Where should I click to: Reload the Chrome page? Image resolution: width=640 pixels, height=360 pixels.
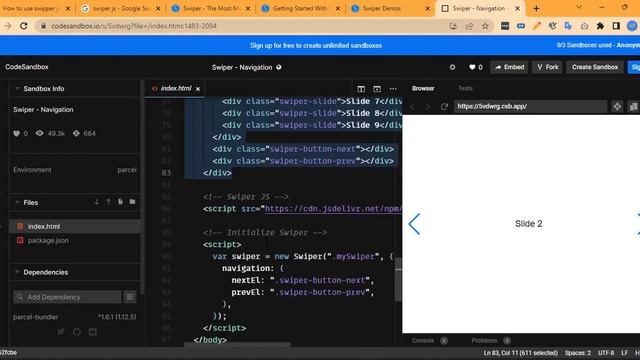coord(24,26)
